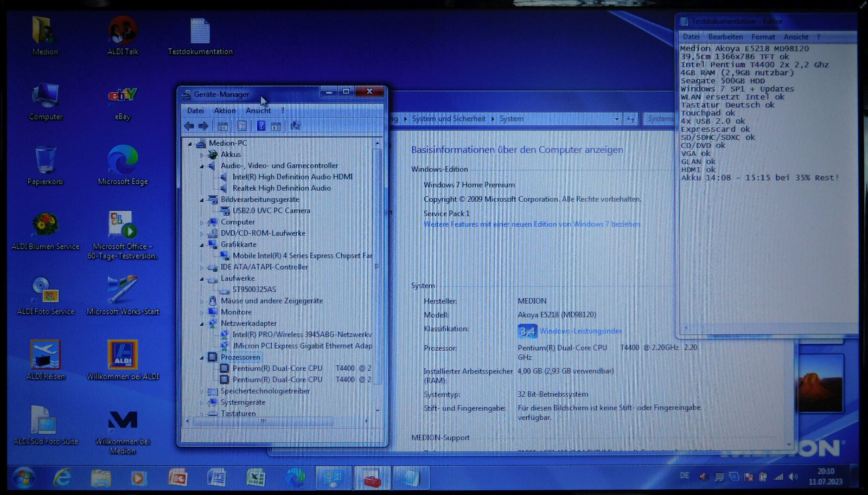Screen dimensions: 868x495
Task: Open the Medion folder desktop icon
Action: (x=44, y=36)
